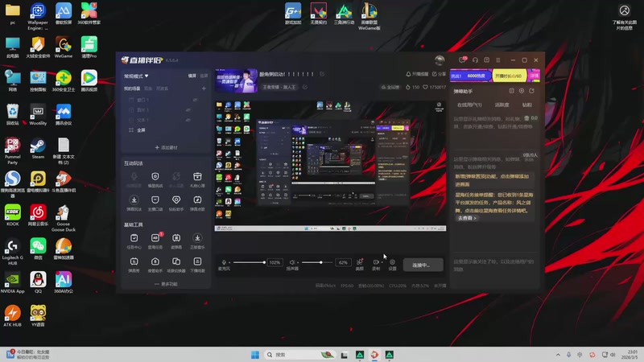Screen dimensions: 644x362
Task: Switch to 横屏 landscape mode
Action: click(192, 76)
